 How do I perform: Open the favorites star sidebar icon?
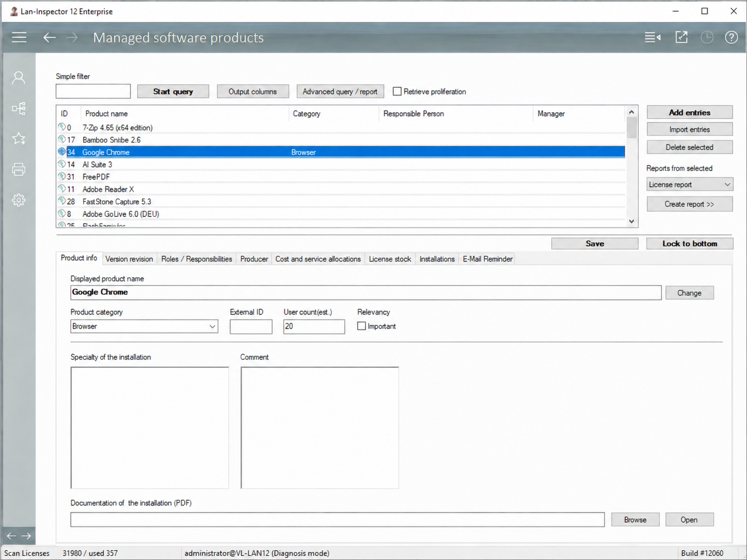click(x=19, y=138)
